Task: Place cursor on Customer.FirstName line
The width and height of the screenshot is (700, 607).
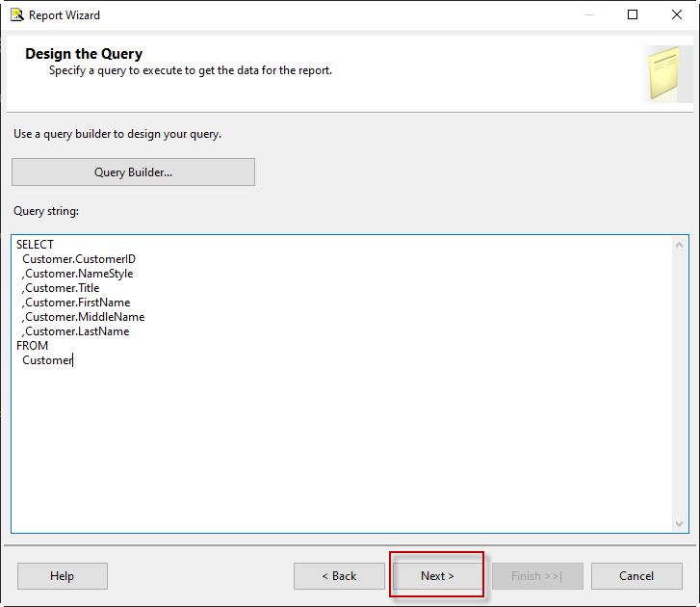Action: [x=77, y=303]
